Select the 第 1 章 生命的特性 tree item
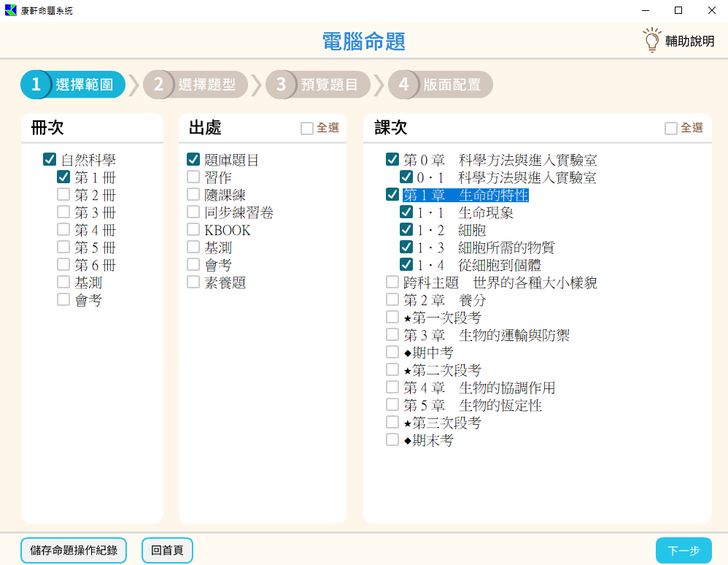728x565 pixels. pyautogui.click(x=465, y=196)
